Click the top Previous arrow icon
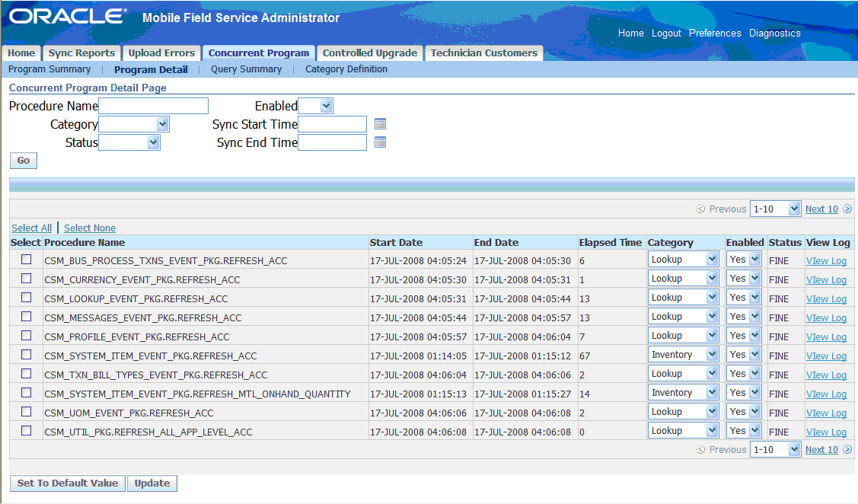Viewport: 858px width, 504px height. pos(700,209)
